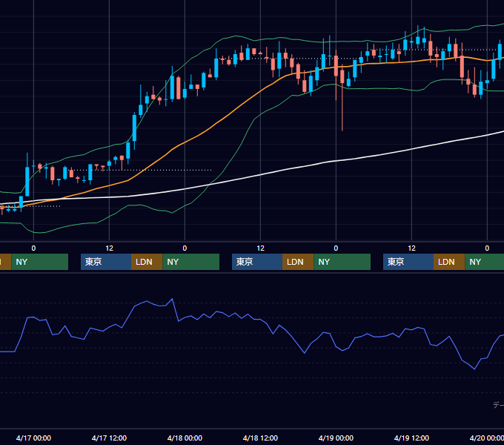Click the 東京 session bar on 4/19
The height and width of the screenshot is (445, 504).
(x=408, y=262)
